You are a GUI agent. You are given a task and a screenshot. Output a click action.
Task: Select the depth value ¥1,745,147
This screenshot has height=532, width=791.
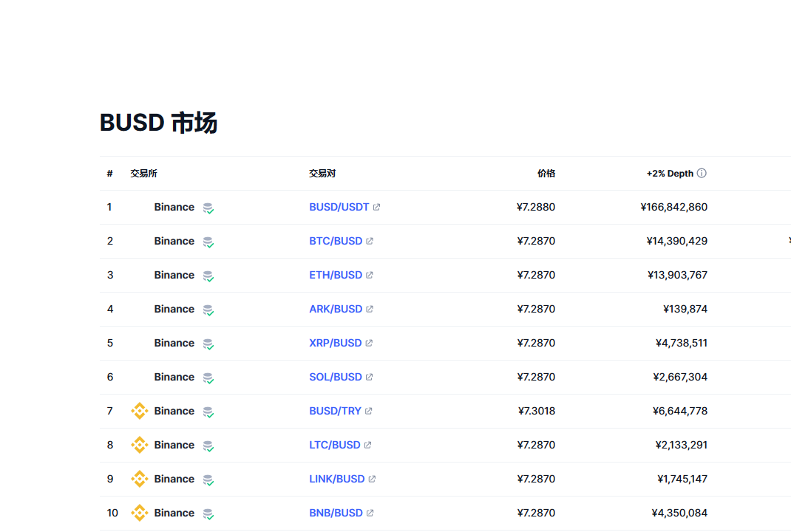click(682, 479)
